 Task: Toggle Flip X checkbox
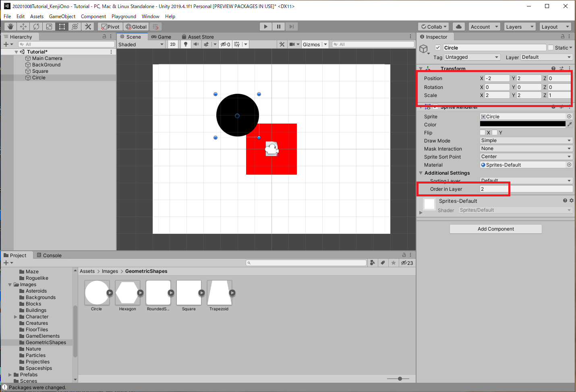(x=483, y=132)
